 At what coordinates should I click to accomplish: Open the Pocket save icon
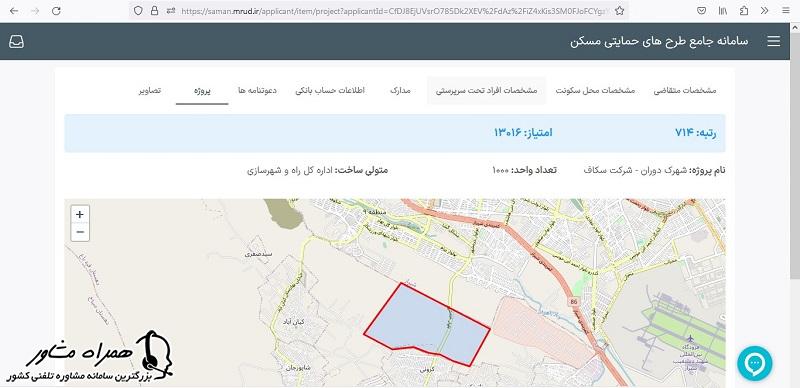(702, 11)
